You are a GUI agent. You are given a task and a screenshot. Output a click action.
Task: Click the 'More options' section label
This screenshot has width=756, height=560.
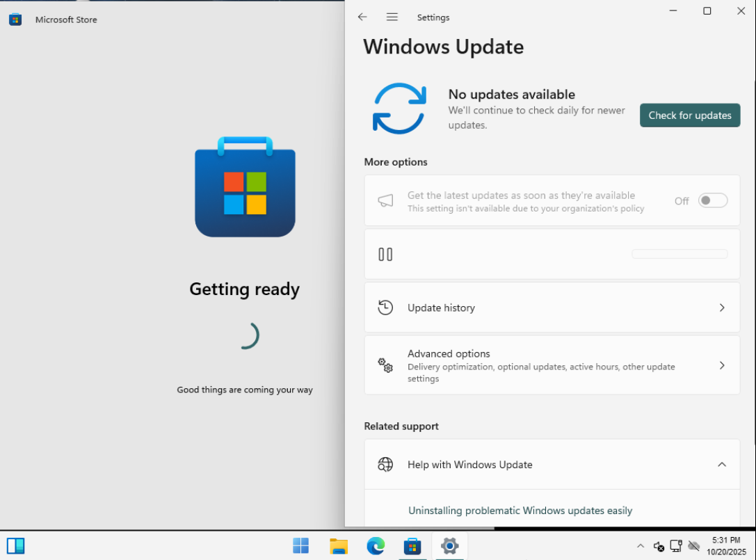(395, 162)
